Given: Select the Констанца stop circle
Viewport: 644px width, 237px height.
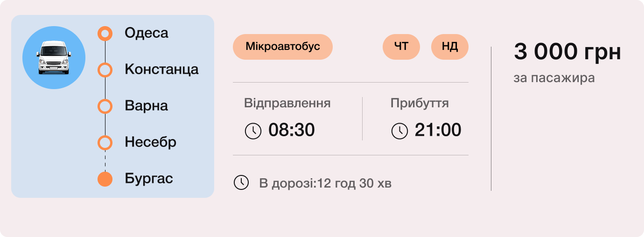Looking at the screenshot, I should [105, 70].
